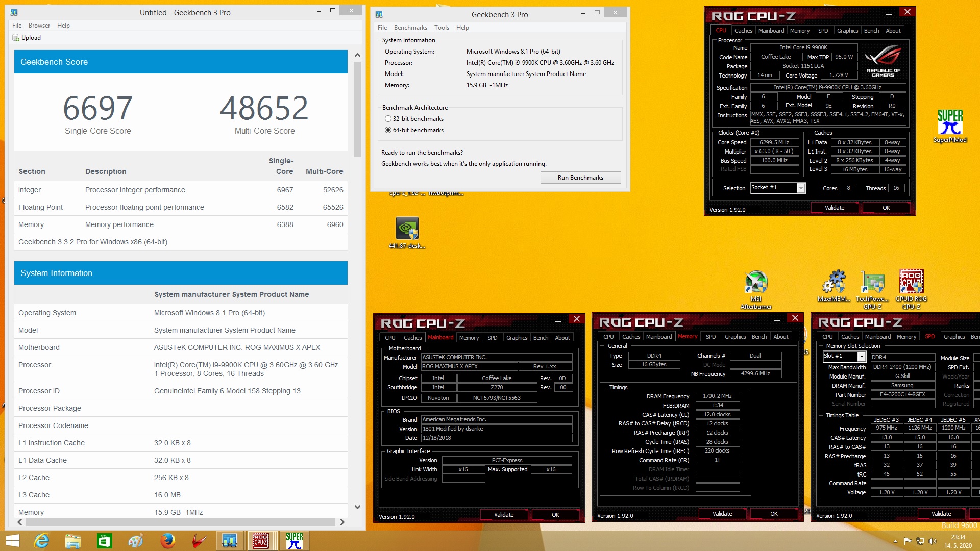Click the Core Speed field 6299.5 MHz
Viewport: 980px width, 551px height.
click(x=774, y=142)
